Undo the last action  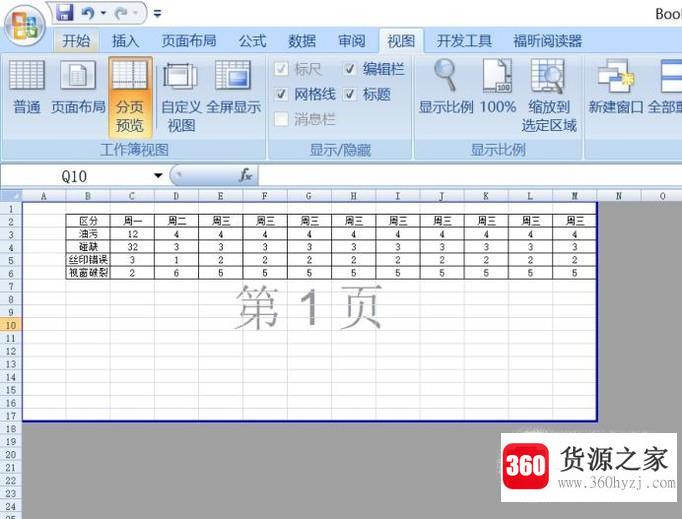[88, 13]
